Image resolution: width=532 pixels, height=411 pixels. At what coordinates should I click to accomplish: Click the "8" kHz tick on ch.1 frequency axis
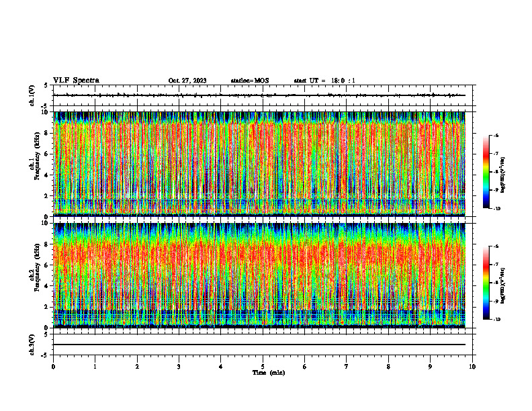pyautogui.click(x=47, y=133)
